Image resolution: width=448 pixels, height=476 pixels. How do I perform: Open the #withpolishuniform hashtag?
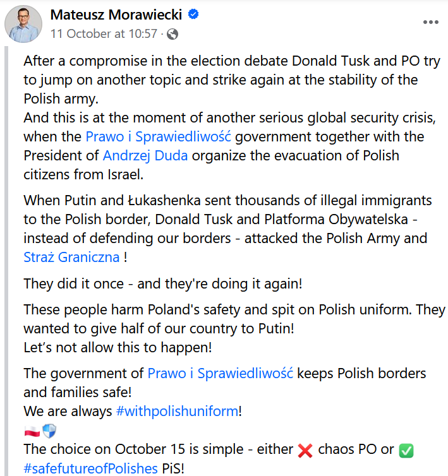tap(177, 412)
